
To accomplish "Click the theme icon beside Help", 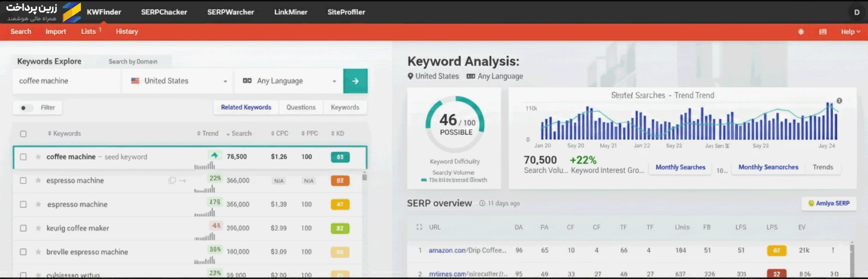I will (801, 31).
